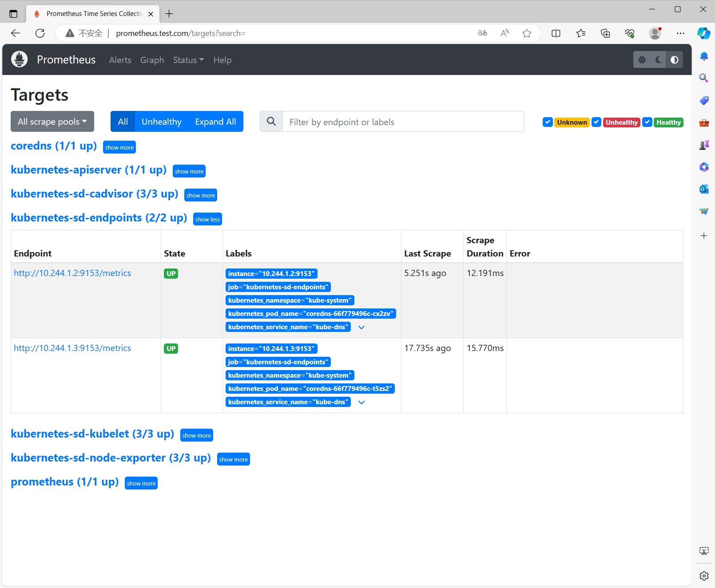Open split screen view
This screenshot has height=588, width=715.
(x=556, y=33)
